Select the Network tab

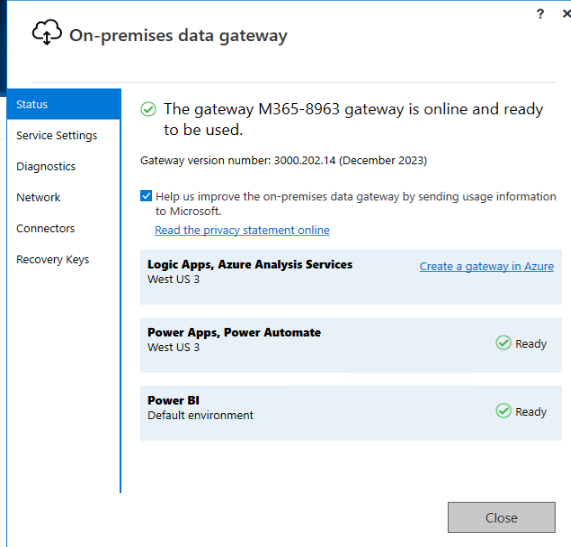tap(64, 197)
